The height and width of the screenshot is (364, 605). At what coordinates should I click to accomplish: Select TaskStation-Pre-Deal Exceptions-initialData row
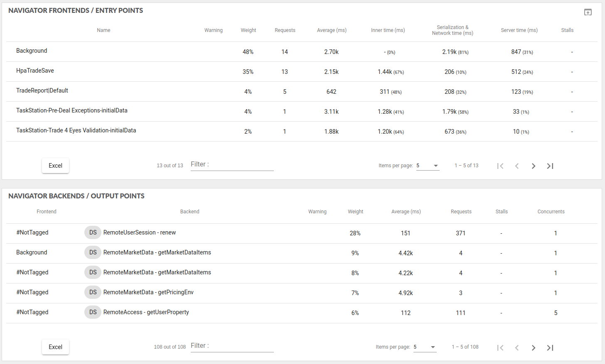pos(302,111)
